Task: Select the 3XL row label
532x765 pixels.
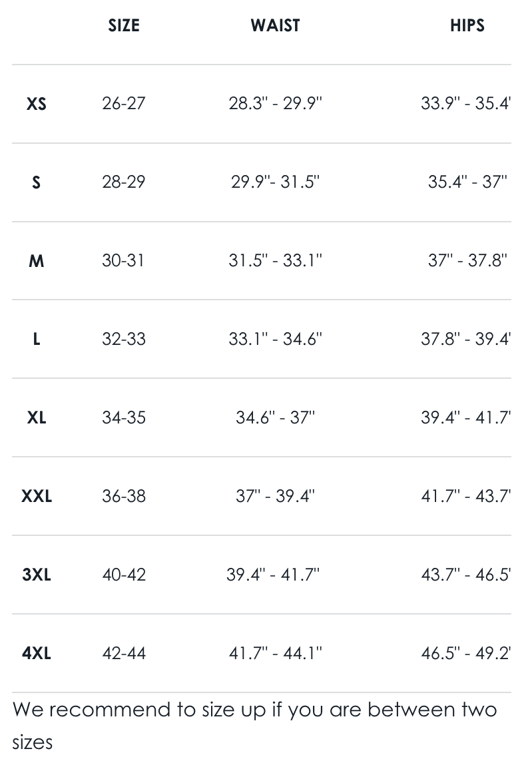Action: tap(37, 575)
